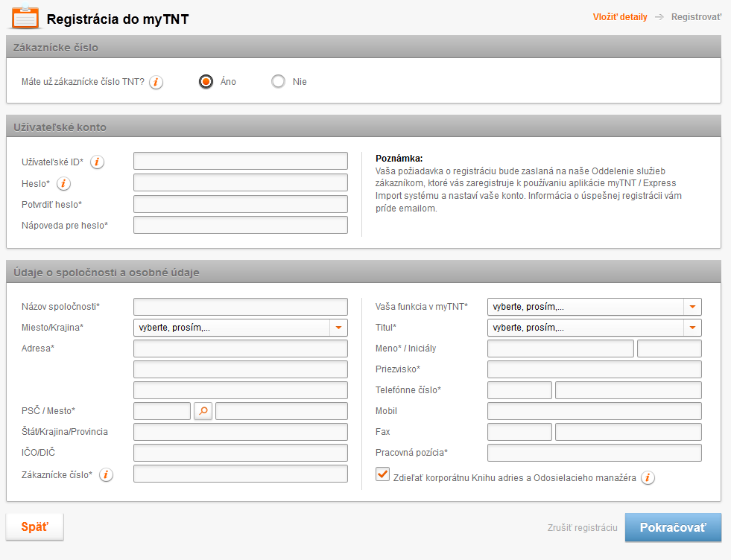
Task: Focus the Fax main number field
Action: point(628,432)
